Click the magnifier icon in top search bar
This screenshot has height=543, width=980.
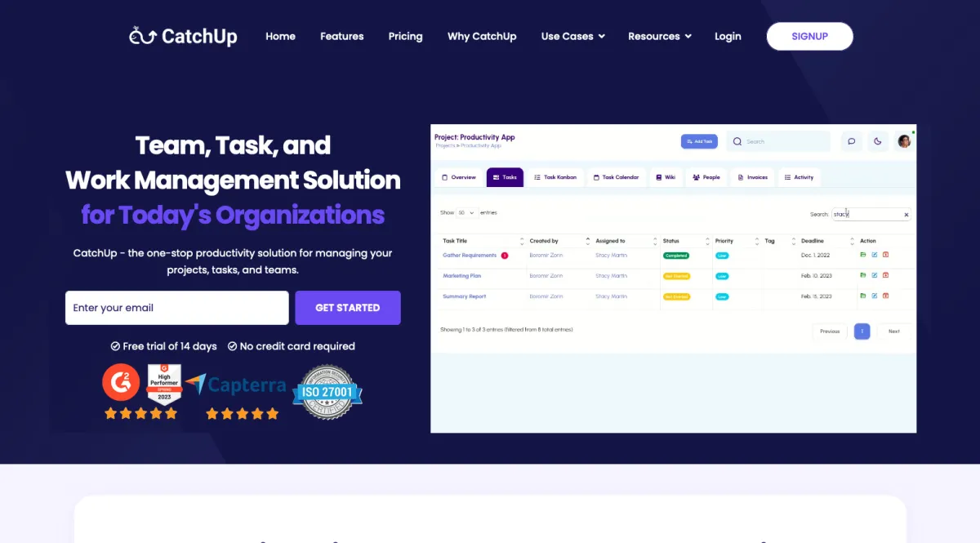coord(737,141)
